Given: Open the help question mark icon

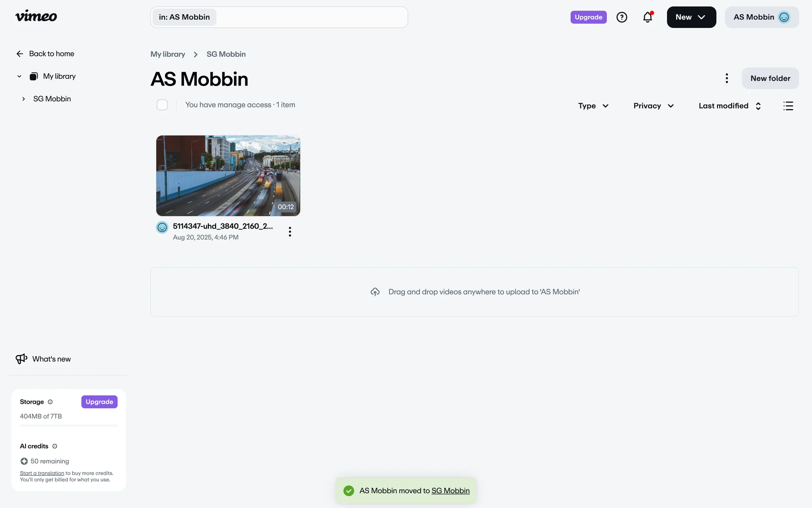Looking at the screenshot, I should coord(622,17).
